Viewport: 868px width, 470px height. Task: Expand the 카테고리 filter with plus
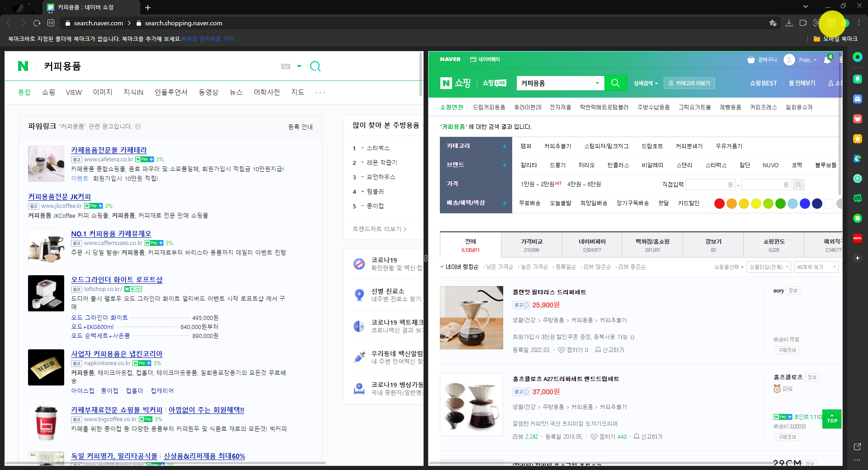[x=505, y=146]
